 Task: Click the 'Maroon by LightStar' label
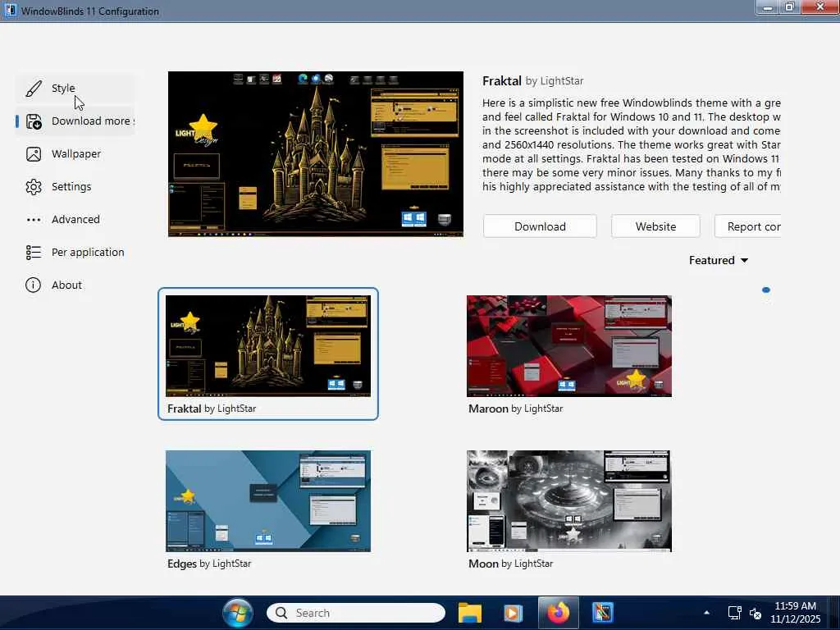point(516,409)
